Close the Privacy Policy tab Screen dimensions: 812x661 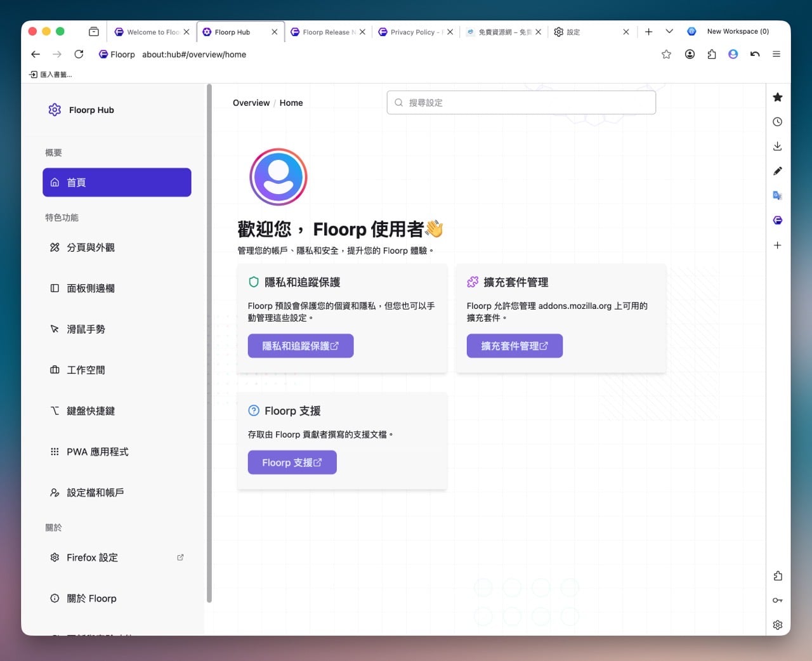[x=450, y=32]
